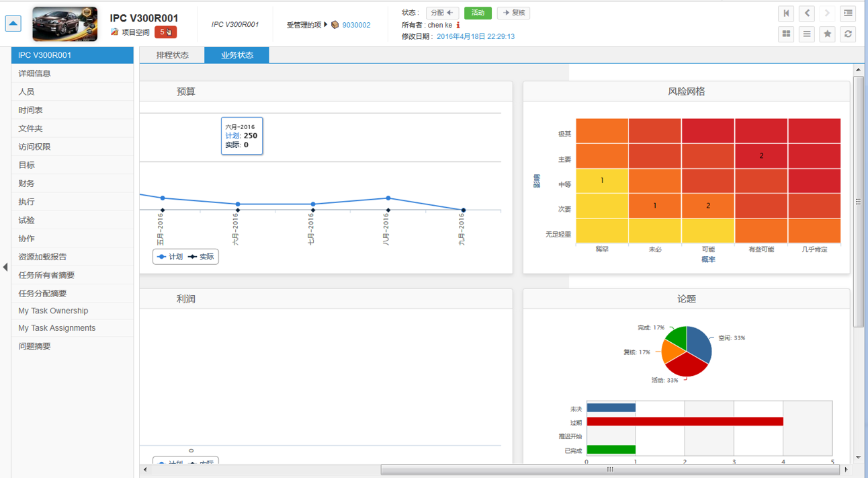Collapse header with the blue up-arrow button
The height and width of the screenshot is (478, 868).
tap(13, 24)
